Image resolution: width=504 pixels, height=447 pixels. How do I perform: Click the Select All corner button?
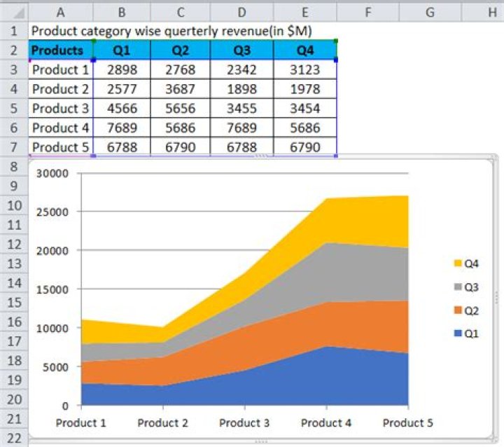[x=14, y=12]
